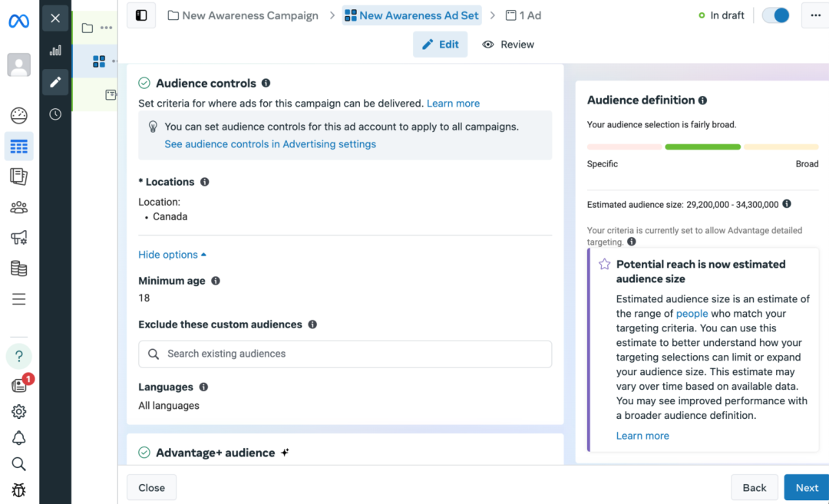The image size is (829, 504).
Task: Toggle the side panel layout button
Action: [141, 15]
